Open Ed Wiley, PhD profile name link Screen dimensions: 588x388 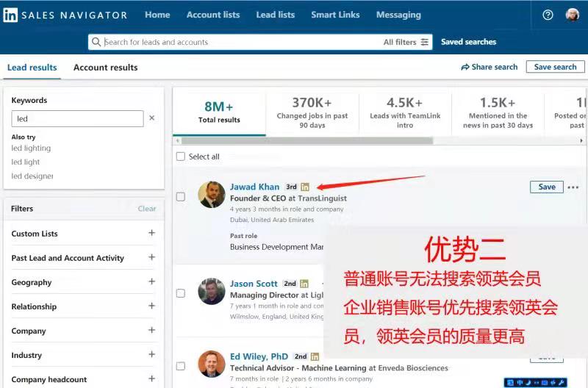coord(259,356)
